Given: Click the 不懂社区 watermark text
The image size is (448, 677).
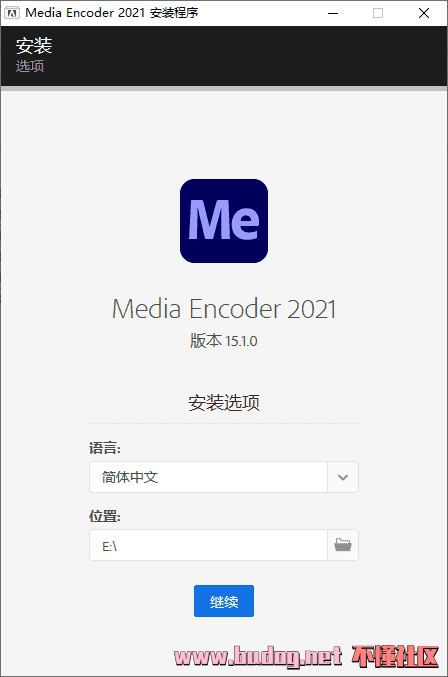Looking at the screenshot, I should [394, 657].
